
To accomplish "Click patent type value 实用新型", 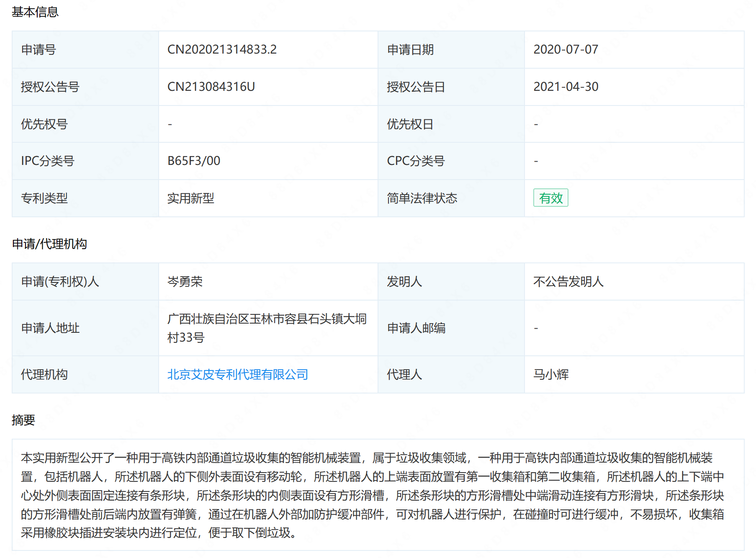I will tap(191, 198).
